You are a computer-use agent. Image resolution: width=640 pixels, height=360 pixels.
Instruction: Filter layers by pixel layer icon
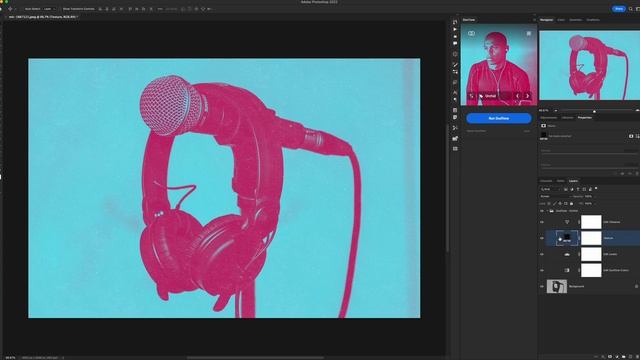[566, 189]
